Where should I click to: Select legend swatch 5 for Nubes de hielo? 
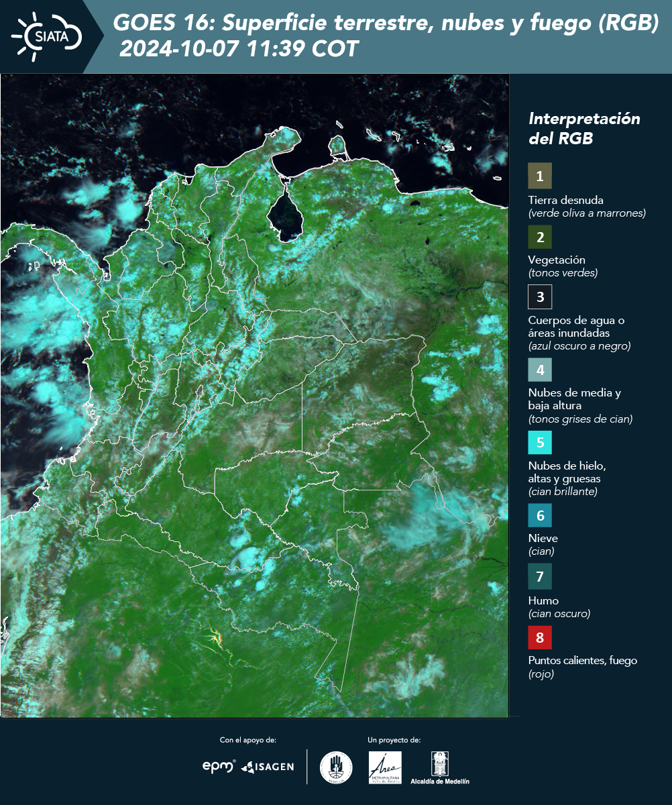[x=540, y=442]
